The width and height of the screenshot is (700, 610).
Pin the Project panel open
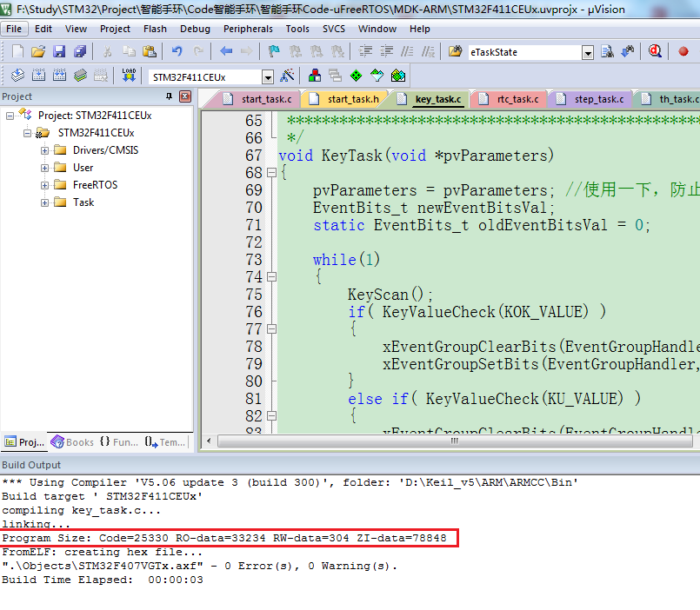click(169, 96)
